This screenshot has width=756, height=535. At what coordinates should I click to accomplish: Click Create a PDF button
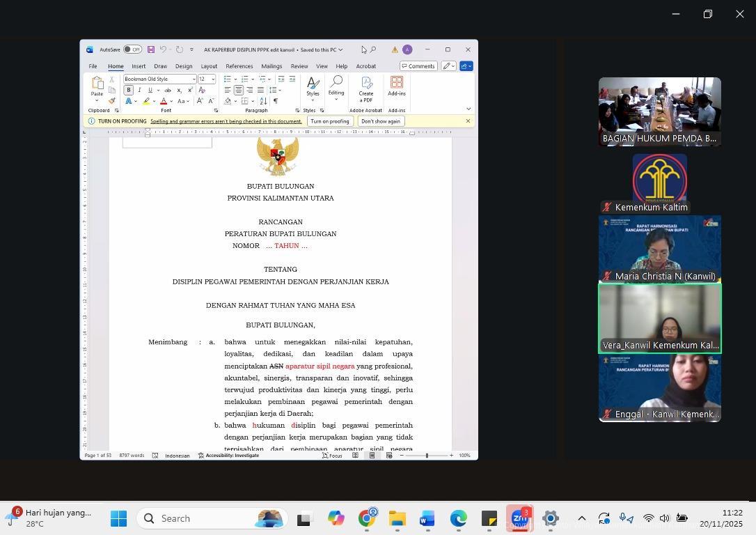point(365,90)
